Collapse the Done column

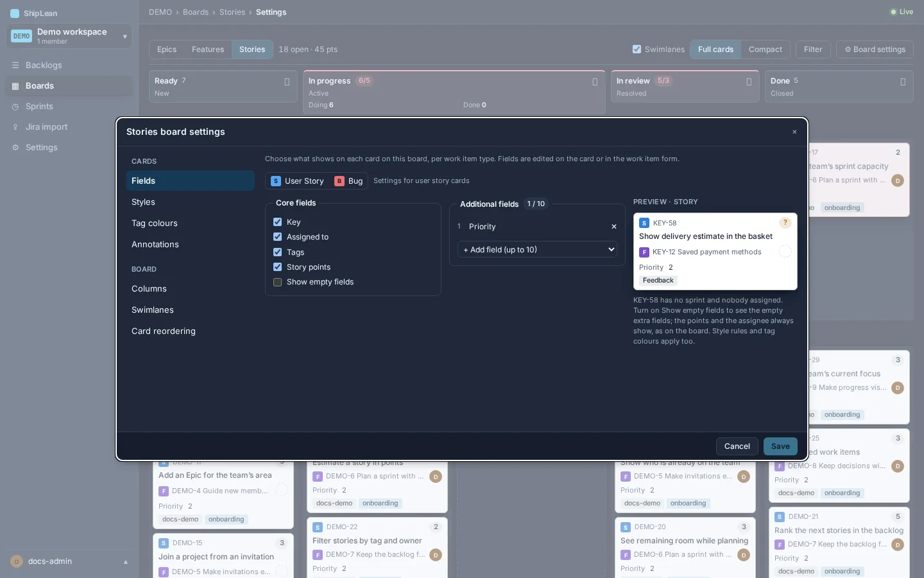tap(903, 82)
